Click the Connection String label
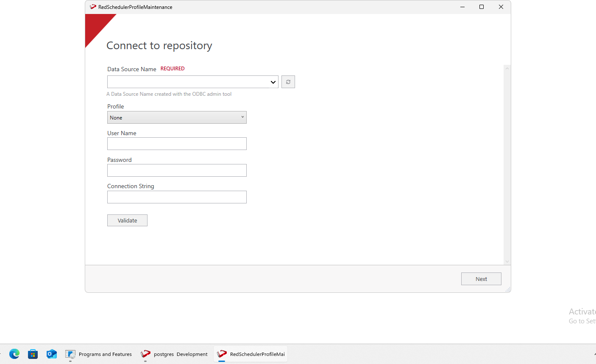This screenshot has height=364, width=596. click(x=131, y=186)
